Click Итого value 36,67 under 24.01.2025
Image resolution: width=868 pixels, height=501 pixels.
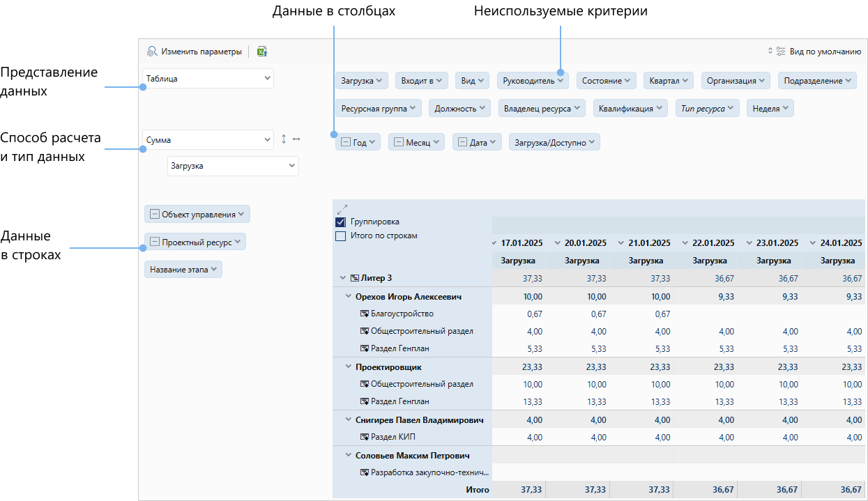[x=851, y=490]
